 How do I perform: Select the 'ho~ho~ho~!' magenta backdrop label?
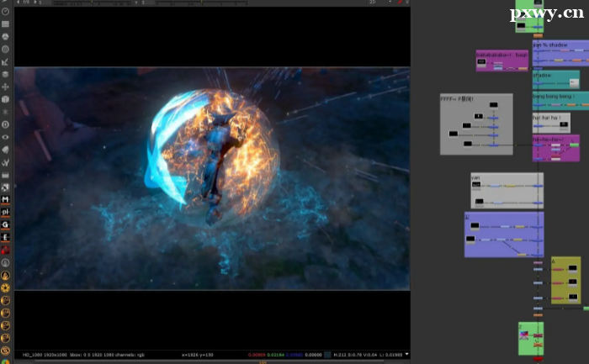548,140
